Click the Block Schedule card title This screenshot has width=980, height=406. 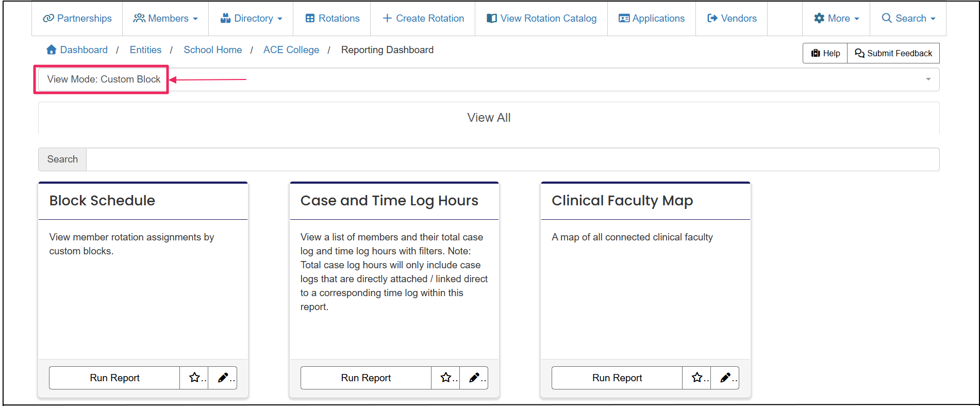point(102,200)
